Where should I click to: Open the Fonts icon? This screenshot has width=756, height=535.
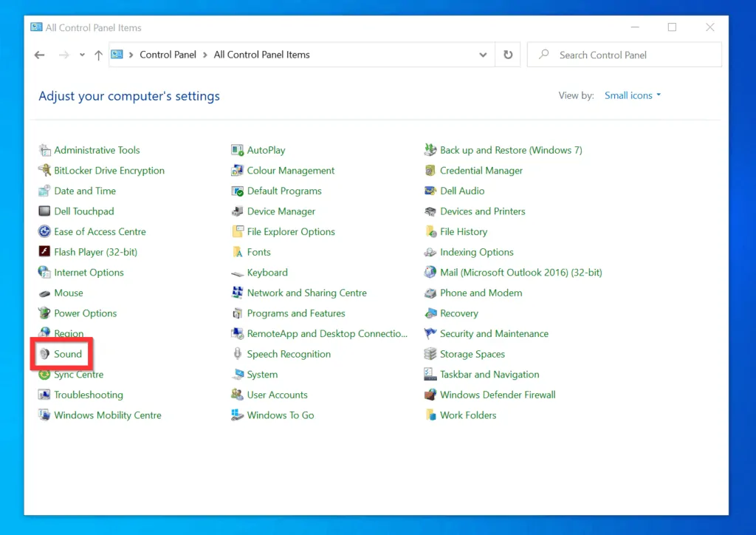coord(258,252)
